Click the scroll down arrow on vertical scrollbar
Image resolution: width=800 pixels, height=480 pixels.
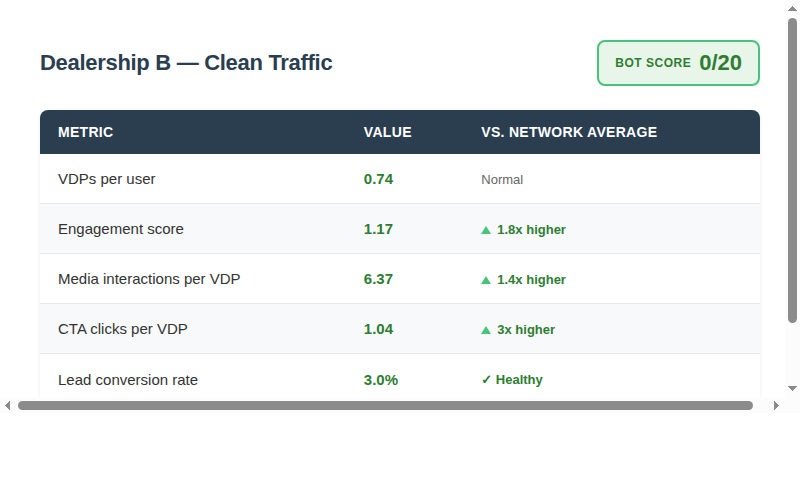point(792,389)
